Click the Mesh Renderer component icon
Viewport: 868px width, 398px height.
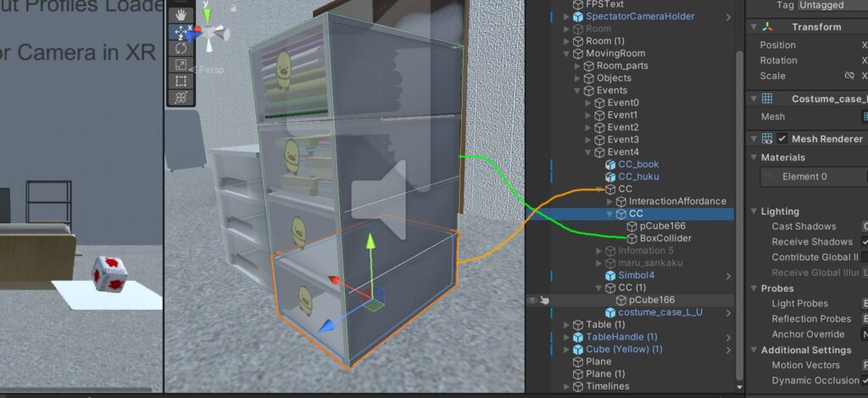pyautogui.click(x=767, y=138)
